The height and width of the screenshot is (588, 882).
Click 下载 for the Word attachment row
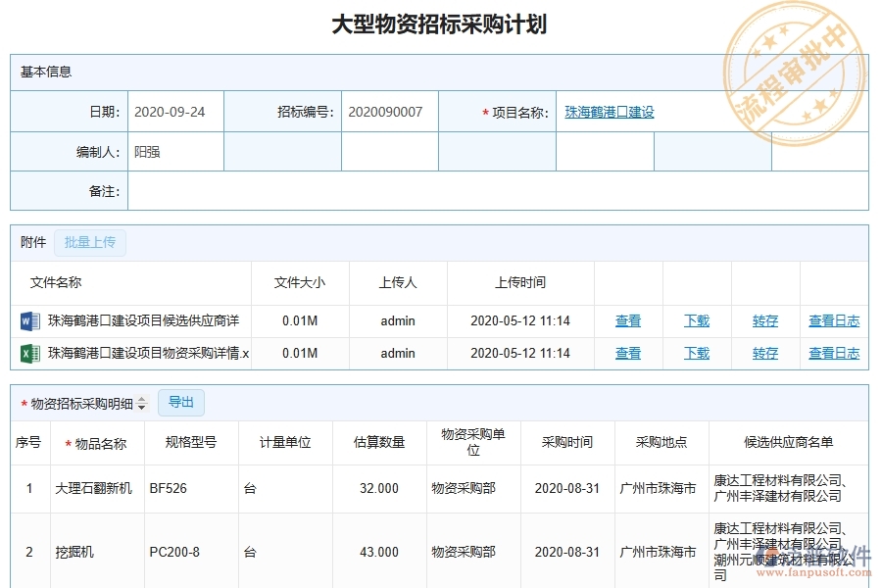click(697, 320)
